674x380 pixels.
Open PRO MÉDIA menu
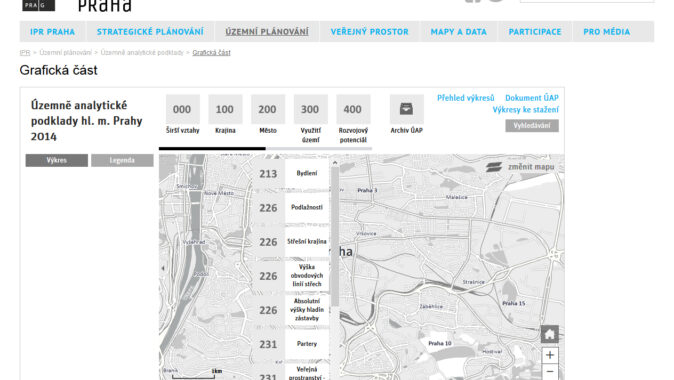tap(607, 32)
